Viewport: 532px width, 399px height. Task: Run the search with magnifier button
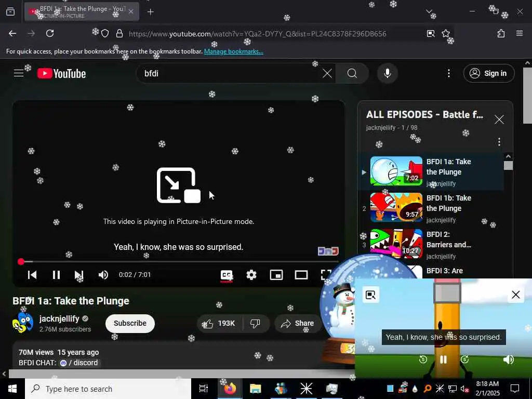click(352, 73)
